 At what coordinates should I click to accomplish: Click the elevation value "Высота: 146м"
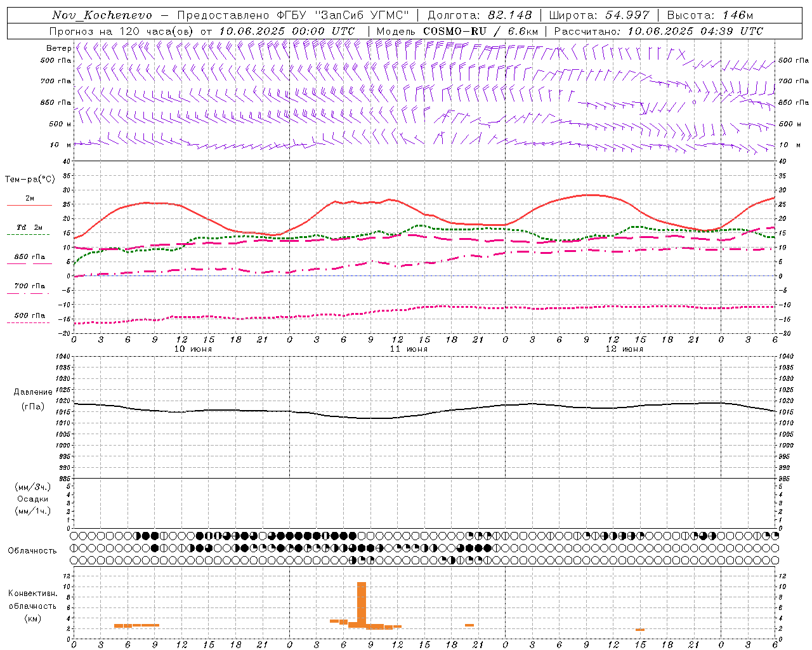tap(710, 15)
